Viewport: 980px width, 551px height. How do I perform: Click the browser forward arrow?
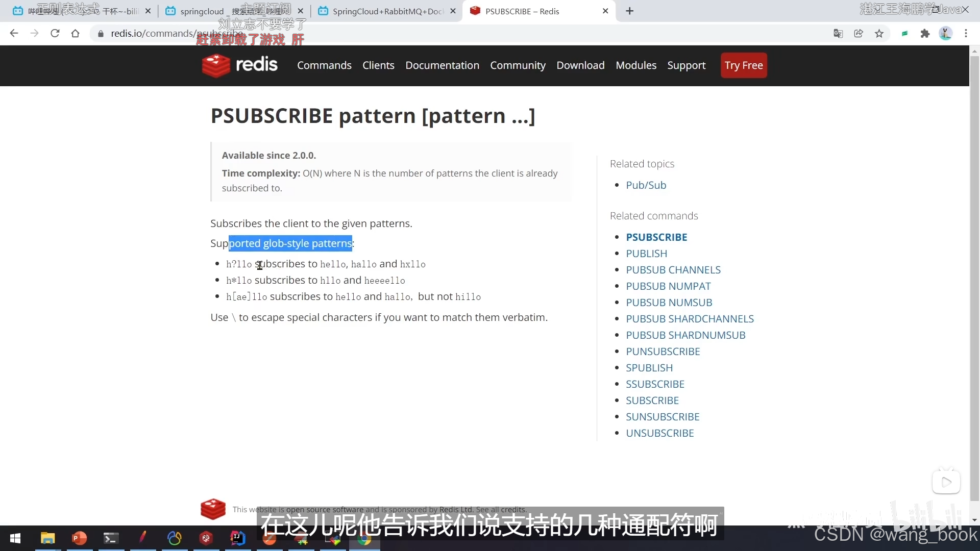34,33
